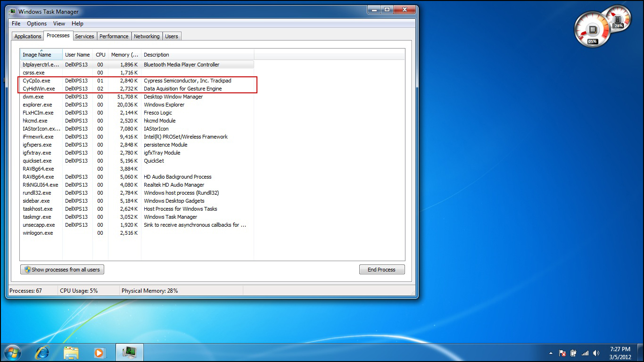This screenshot has height=362, width=644.
Task: Click Show processes from all users
Action: click(x=62, y=270)
